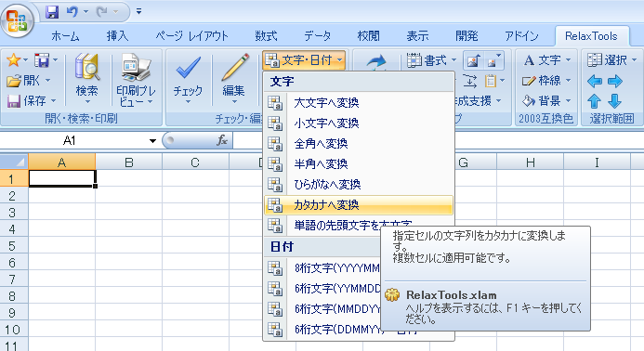Select column H header
This screenshot has width=644, height=351.
(531, 162)
